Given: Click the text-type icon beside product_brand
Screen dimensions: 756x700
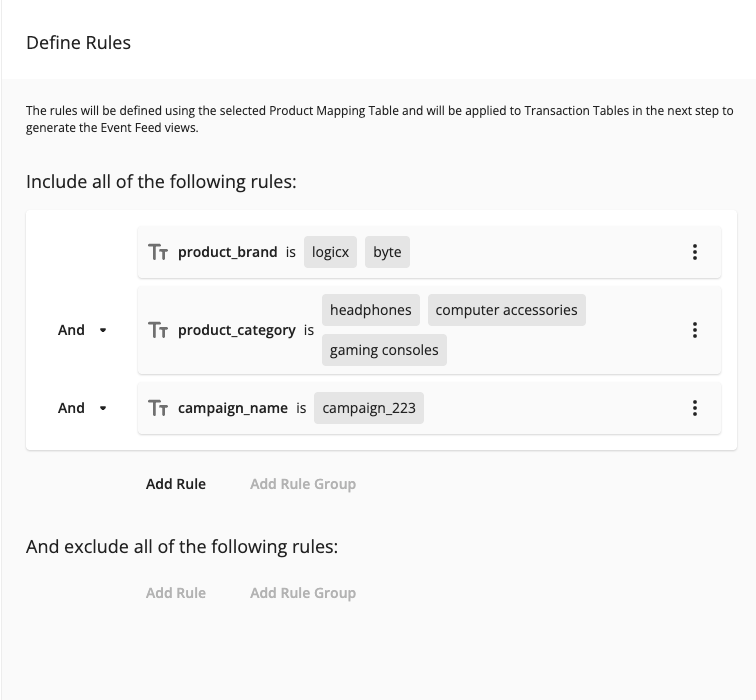Looking at the screenshot, I should 158,252.
